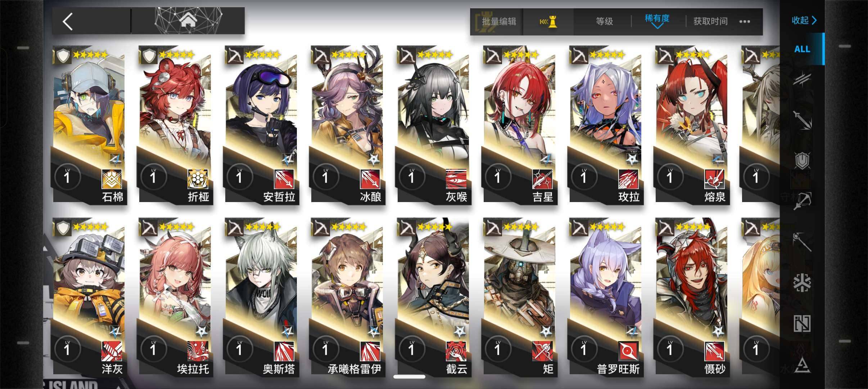868x389 pixels.
Task: Go back with the left arrow
Action: point(68,22)
